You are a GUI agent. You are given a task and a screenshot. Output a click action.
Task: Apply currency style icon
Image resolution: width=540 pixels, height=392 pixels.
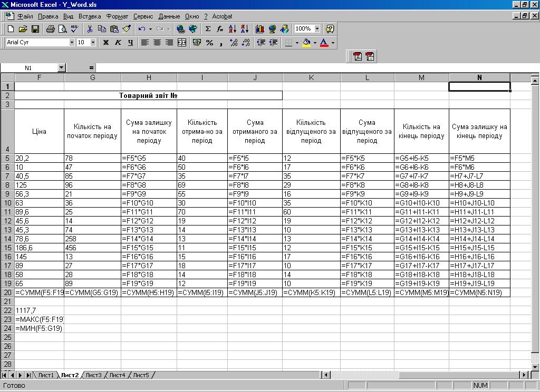point(197,42)
